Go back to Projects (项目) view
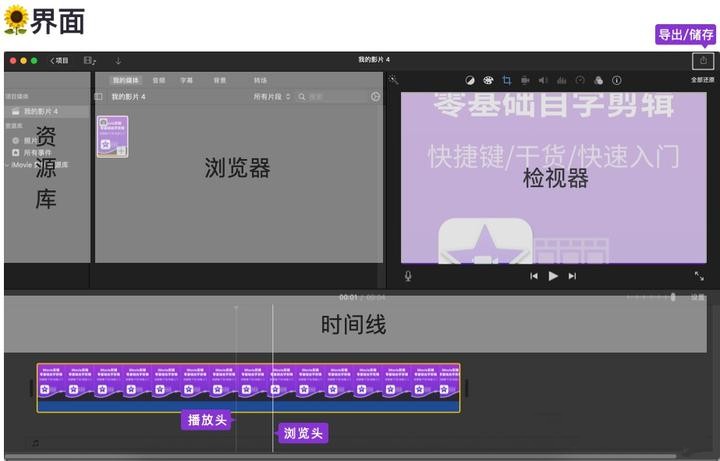Viewport: 720px width, 461px height. [x=59, y=61]
